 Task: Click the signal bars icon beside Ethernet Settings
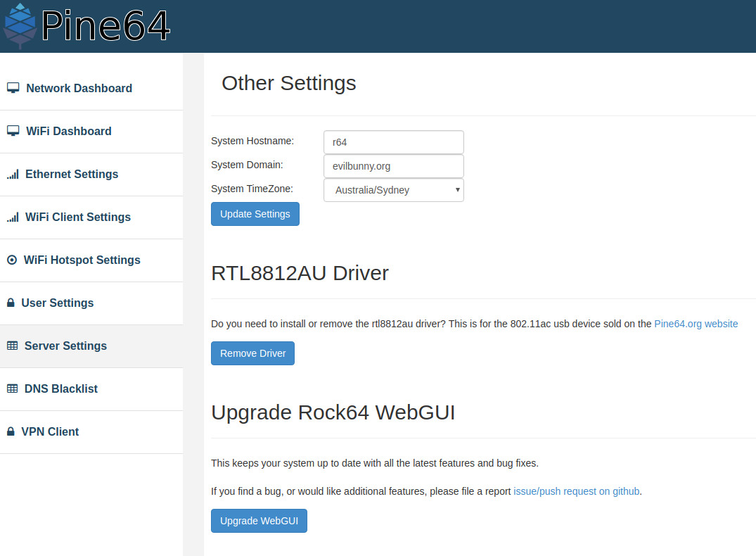13,175
